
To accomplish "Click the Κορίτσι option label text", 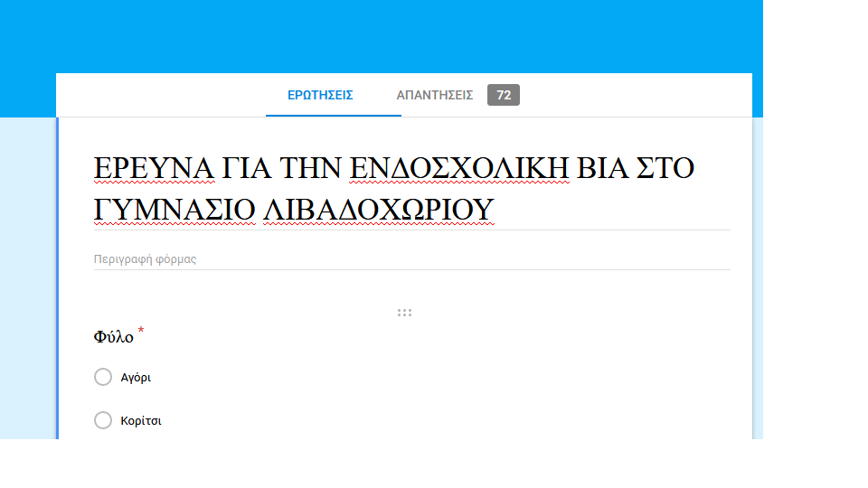I will pos(141,421).
